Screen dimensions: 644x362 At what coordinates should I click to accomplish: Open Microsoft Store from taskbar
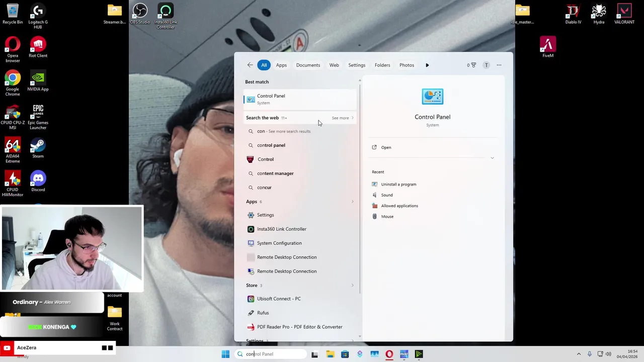pyautogui.click(x=345, y=354)
